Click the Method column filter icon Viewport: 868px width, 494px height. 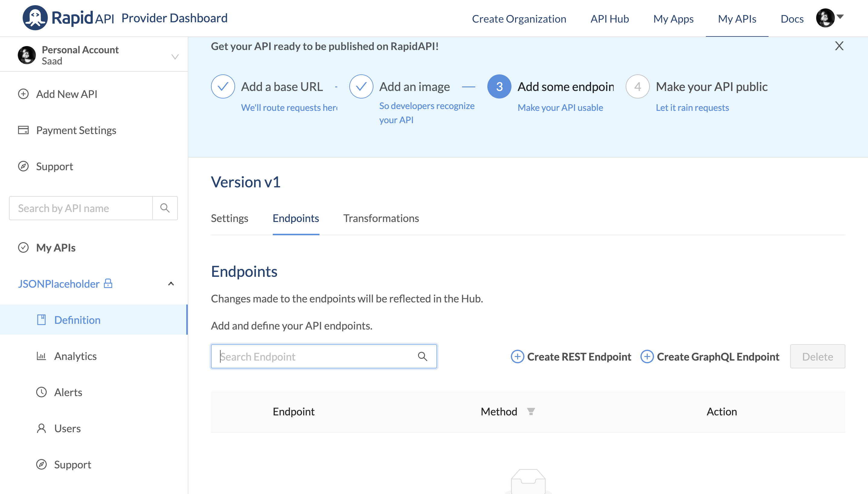(x=531, y=411)
